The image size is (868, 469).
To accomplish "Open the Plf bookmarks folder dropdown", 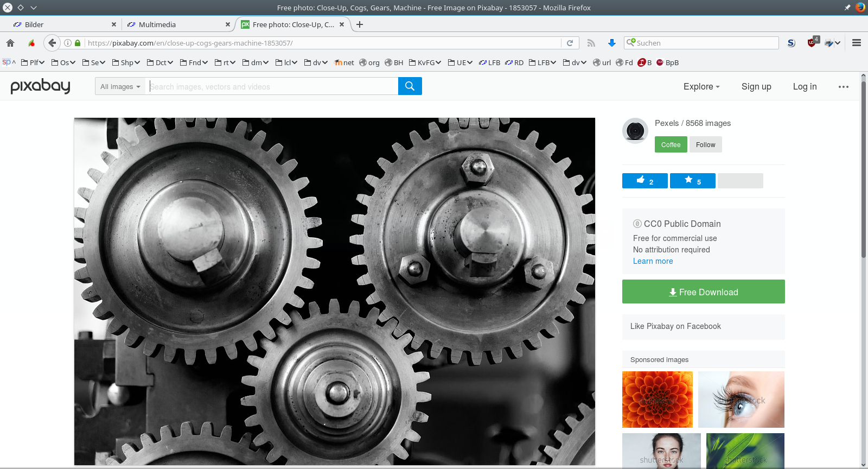I will [33, 62].
